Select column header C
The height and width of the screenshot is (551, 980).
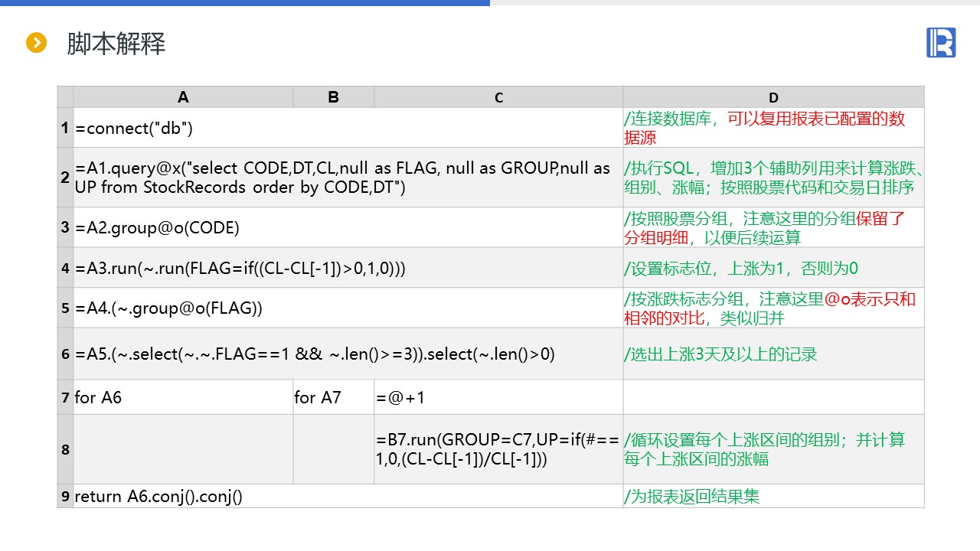point(498,97)
